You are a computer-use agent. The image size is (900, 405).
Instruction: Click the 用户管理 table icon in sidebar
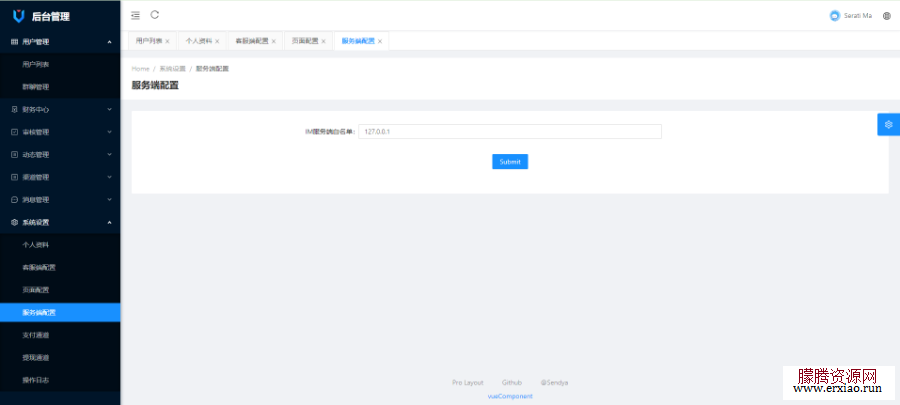(15, 42)
